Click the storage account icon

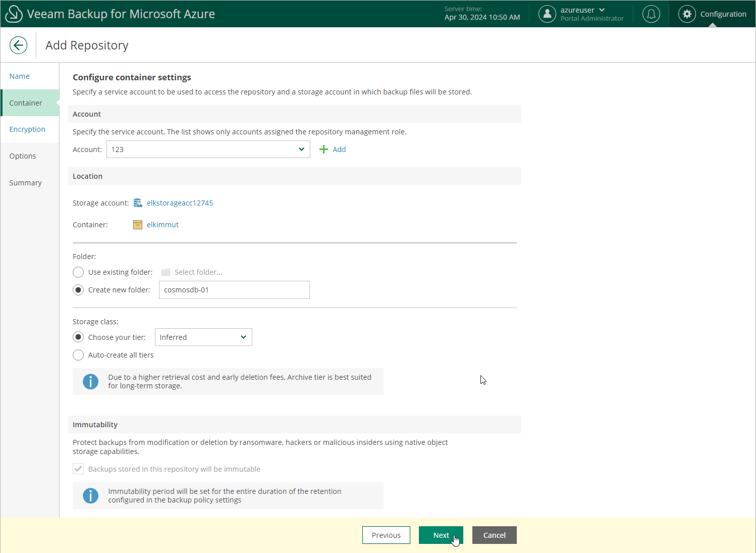tap(138, 203)
